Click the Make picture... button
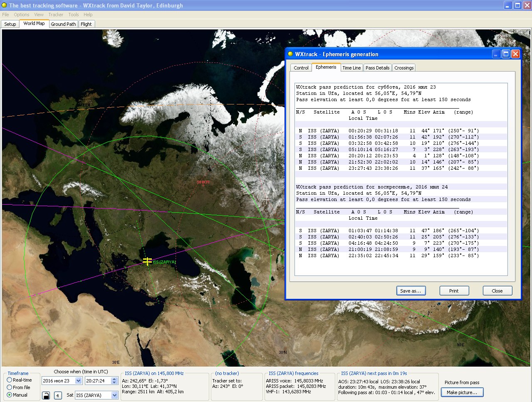This screenshot has height=402, width=532. 462,392
